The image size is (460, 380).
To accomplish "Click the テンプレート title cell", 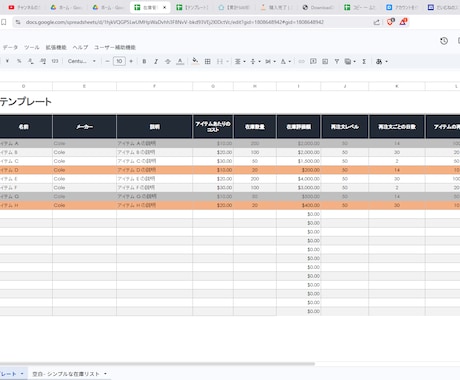I will [x=26, y=102].
